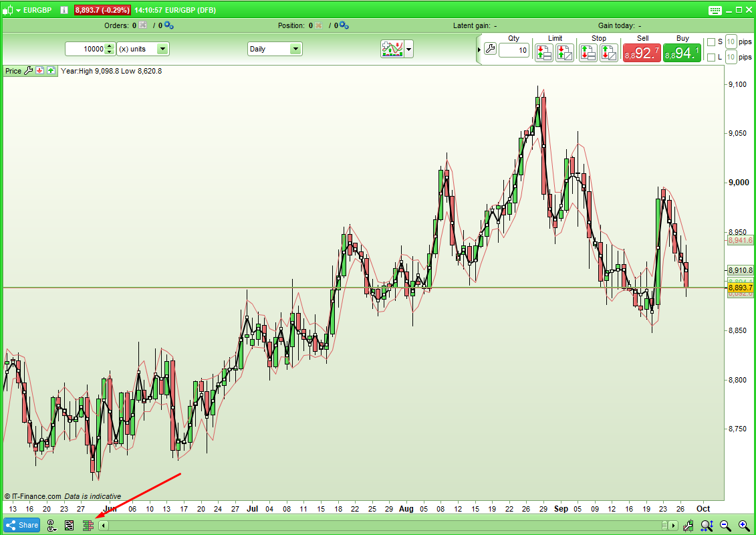Increase quantity with the 10000 stepper arrow
Screen dimensions: 756x535
[110, 46]
